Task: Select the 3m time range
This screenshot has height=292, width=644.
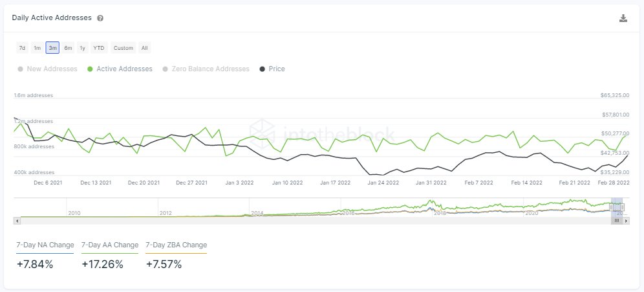Action: pyautogui.click(x=52, y=48)
